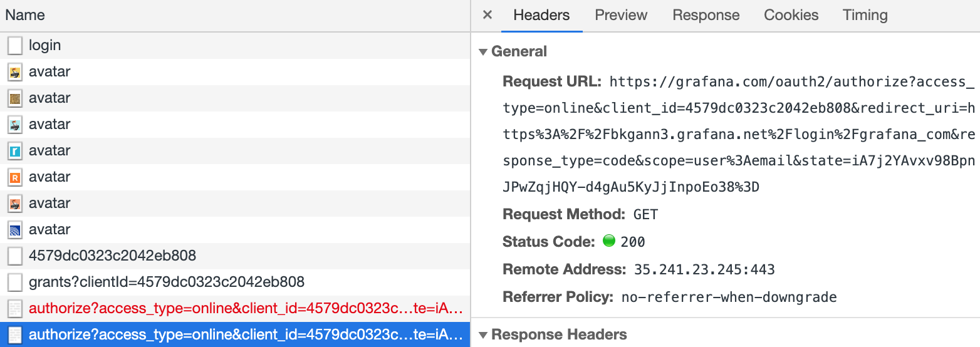Go to the Cookies tab

point(791,16)
